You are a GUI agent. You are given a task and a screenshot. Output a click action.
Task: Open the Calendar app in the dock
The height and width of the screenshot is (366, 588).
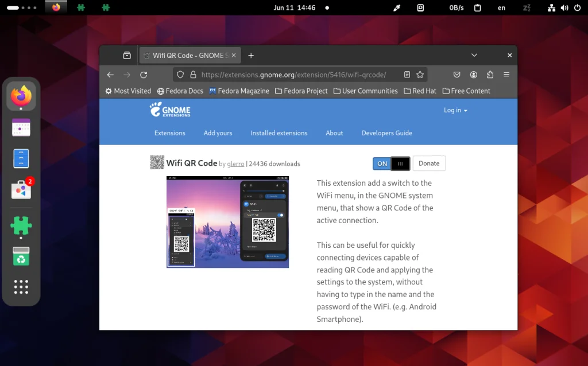(21, 127)
